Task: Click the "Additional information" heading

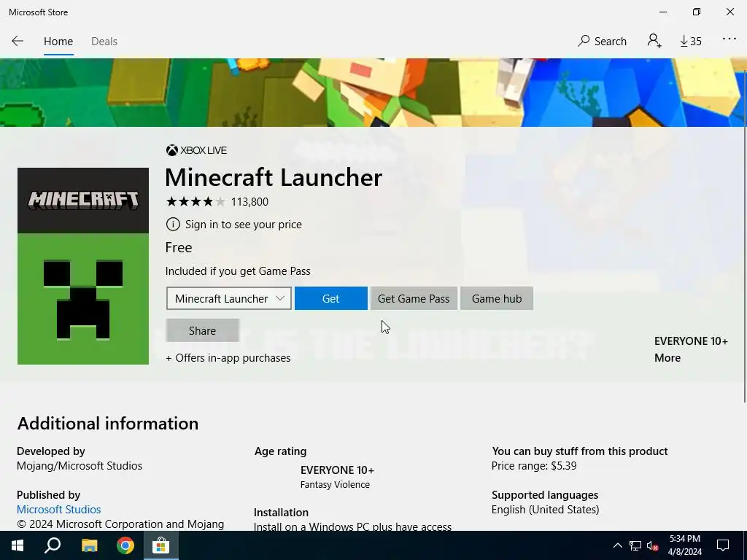Action: coord(108,424)
